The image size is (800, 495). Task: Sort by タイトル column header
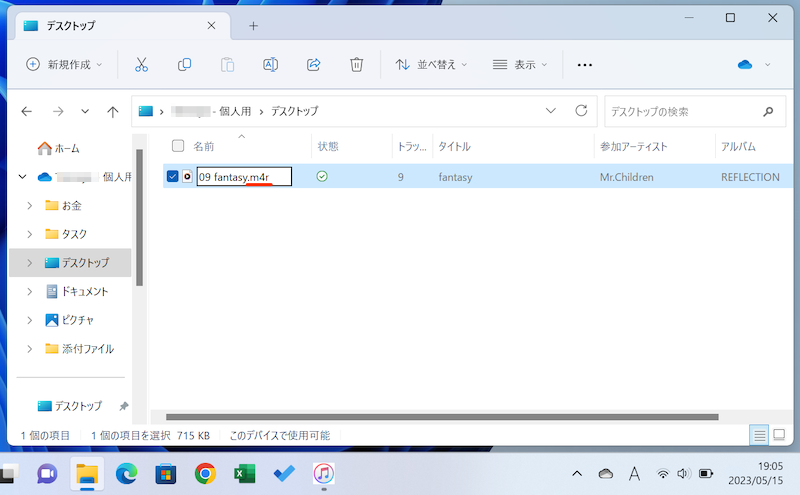click(x=455, y=146)
